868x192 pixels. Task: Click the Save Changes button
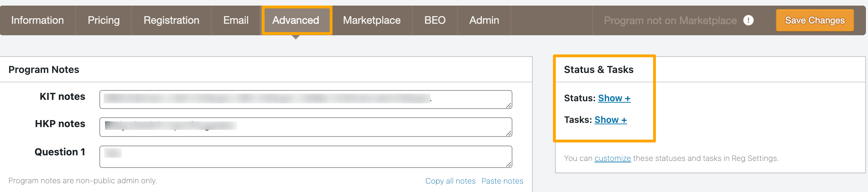pyautogui.click(x=815, y=20)
